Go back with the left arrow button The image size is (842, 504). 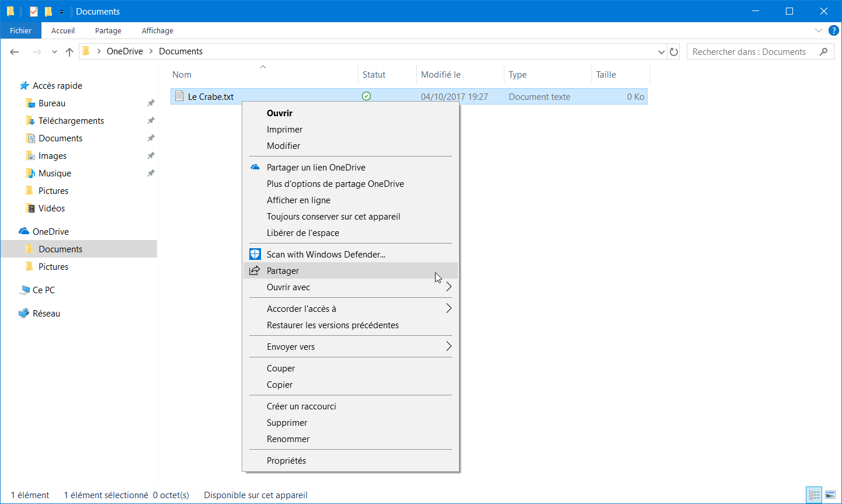[15, 51]
